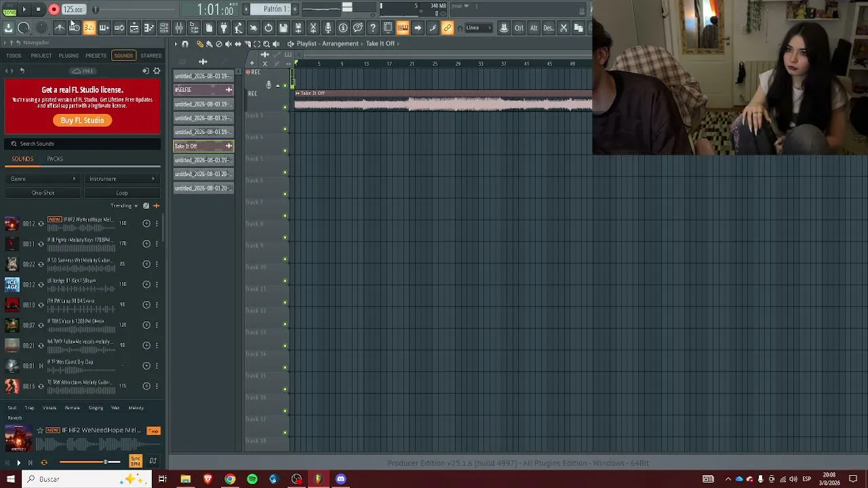Click the Ctrl key button in toolbar
Screen dimensions: 868x488
click(x=519, y=28)
